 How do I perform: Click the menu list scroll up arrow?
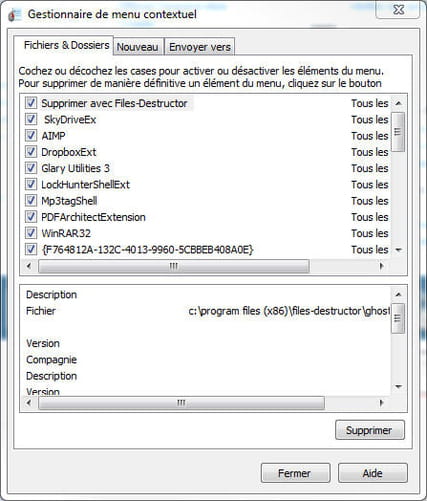(398, 103)
